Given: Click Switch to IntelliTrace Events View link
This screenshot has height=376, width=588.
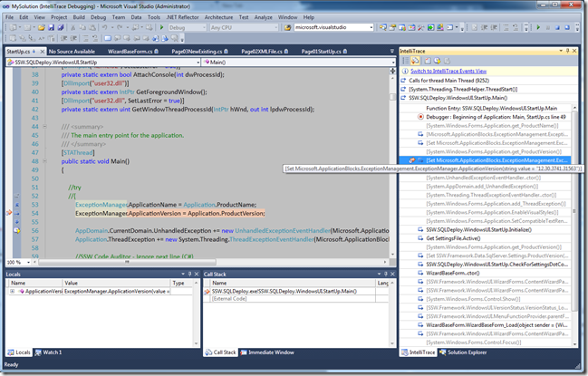Looking at the screenshot, I should [x=448, y=72].
